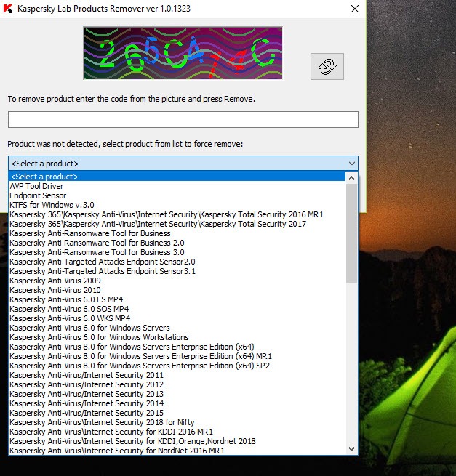The image size is (456, 476).
Task: Choose Kaspersky Anti-Virus 6.0 WKS MP4
Action: coord(177,318)
